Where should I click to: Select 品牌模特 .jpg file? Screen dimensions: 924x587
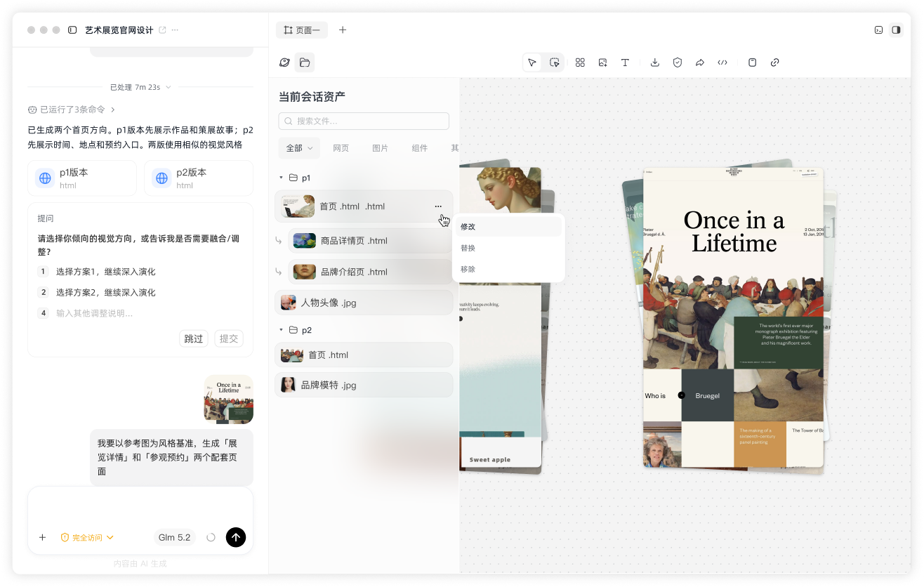pos(364,385)
